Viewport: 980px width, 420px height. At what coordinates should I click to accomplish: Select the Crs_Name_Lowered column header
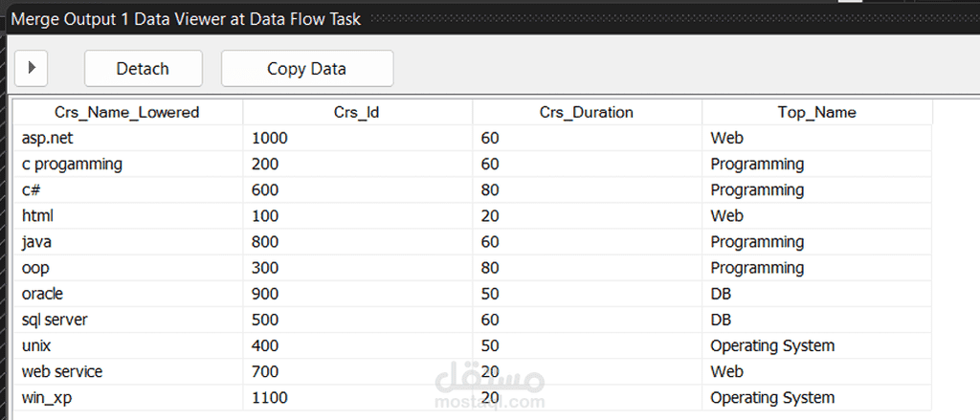(127, 113)
